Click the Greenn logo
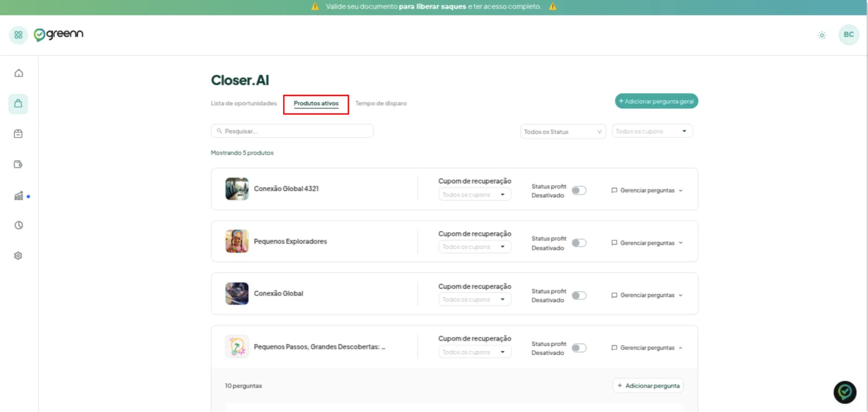This screenshot has width=868, height=412. 59,35
